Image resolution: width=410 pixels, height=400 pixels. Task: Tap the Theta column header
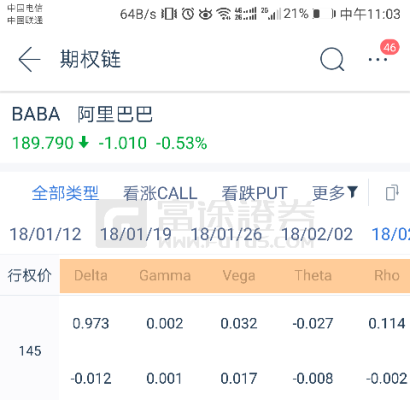pyautogui.click(x=313, y=276)
